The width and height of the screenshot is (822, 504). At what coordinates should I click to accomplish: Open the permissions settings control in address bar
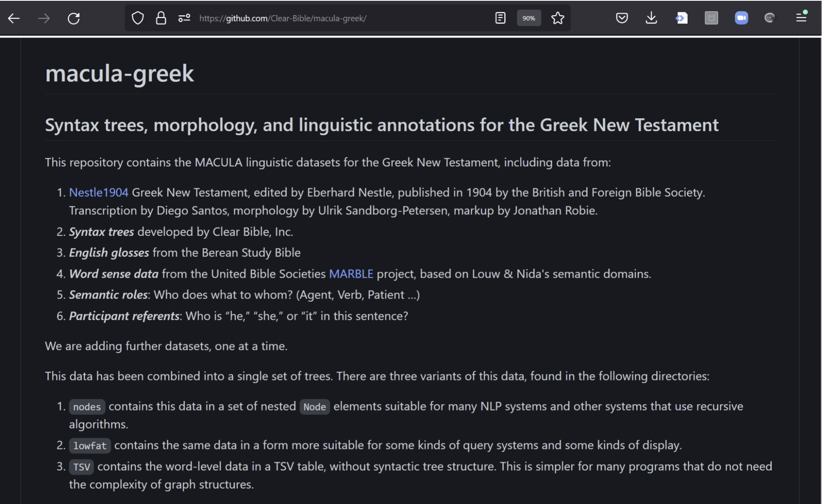(x=184, y=18)
